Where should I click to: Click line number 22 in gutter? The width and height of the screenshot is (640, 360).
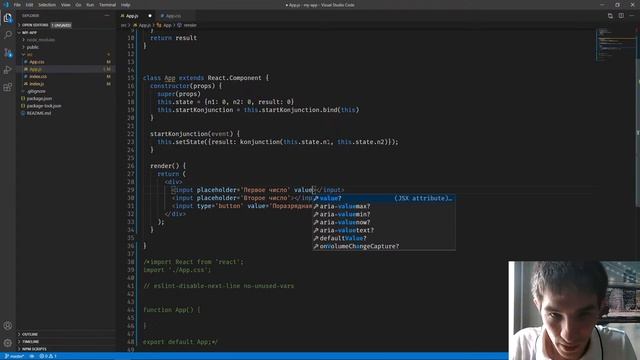click(x=131, y=134)
